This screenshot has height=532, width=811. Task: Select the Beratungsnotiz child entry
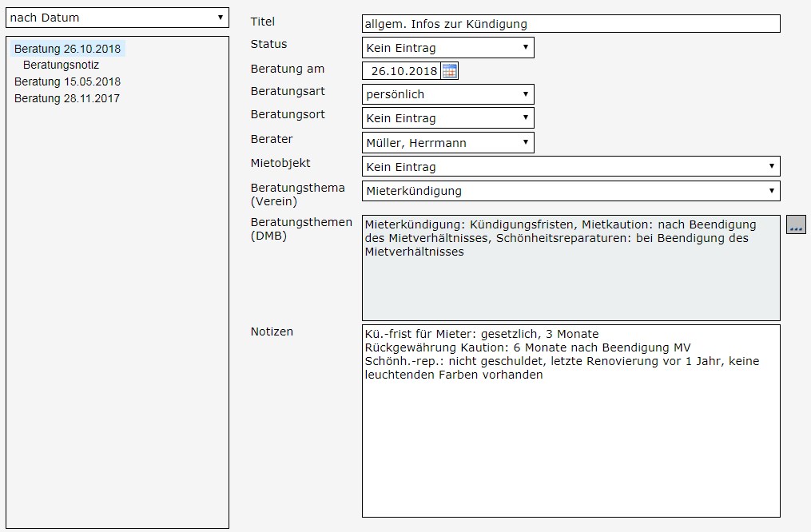click(61, 66)
